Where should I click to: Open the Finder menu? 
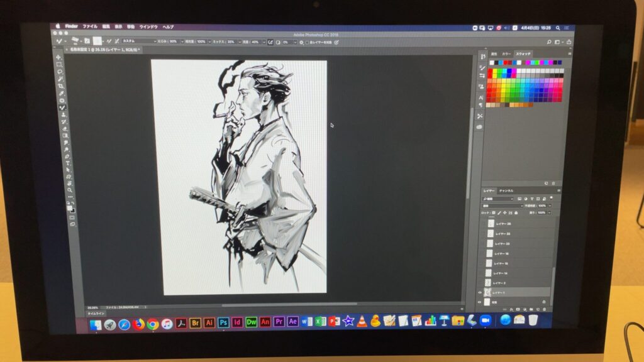[72, 26]
